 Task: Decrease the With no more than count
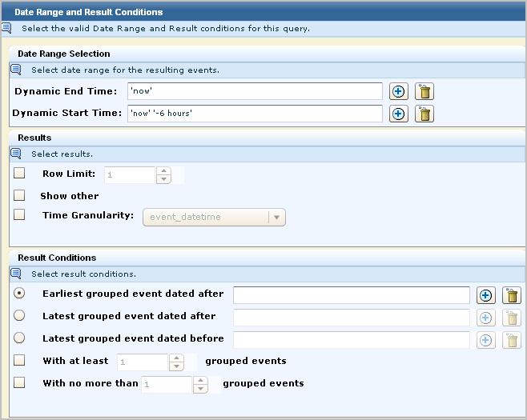(x=201, y=389)
